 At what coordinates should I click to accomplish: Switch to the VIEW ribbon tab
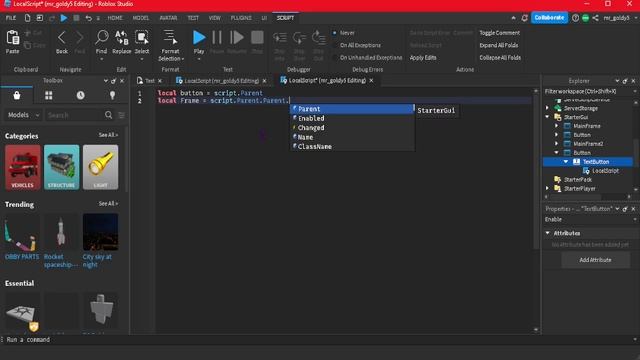[214, 18]
